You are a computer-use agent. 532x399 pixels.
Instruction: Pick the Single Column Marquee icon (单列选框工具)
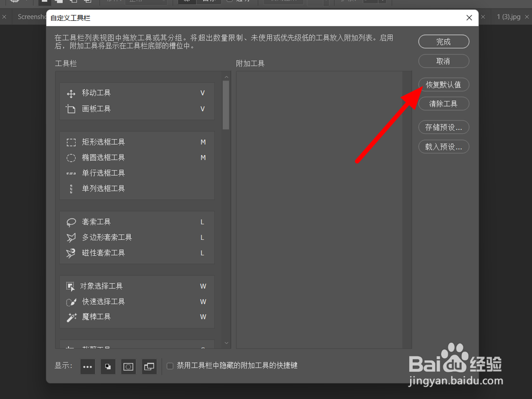71,189
